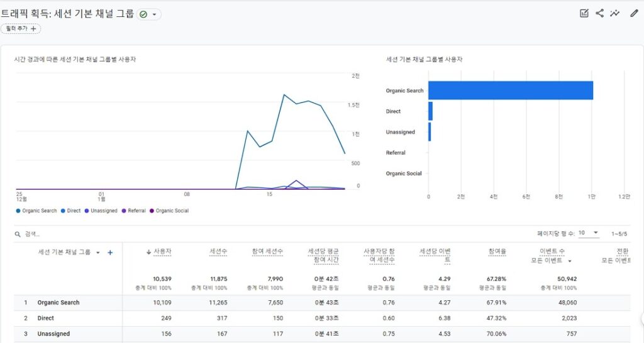Screen dimensions: 644x343
Task: Open rows per page dropdown showing 10
Action: [589, 232]
